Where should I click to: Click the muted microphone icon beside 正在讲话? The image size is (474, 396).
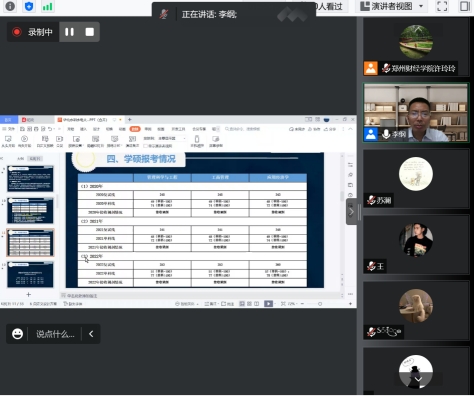[163, 14]
